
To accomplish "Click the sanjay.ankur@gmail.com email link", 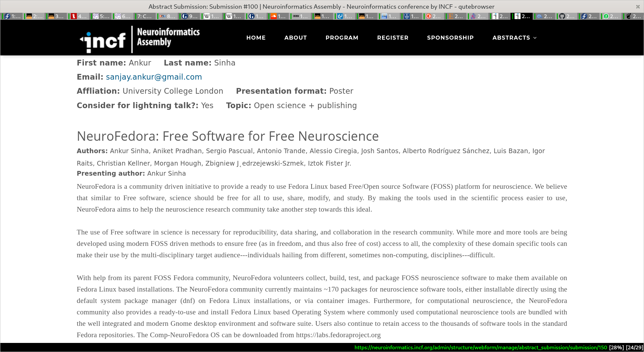I will (154, 77).
